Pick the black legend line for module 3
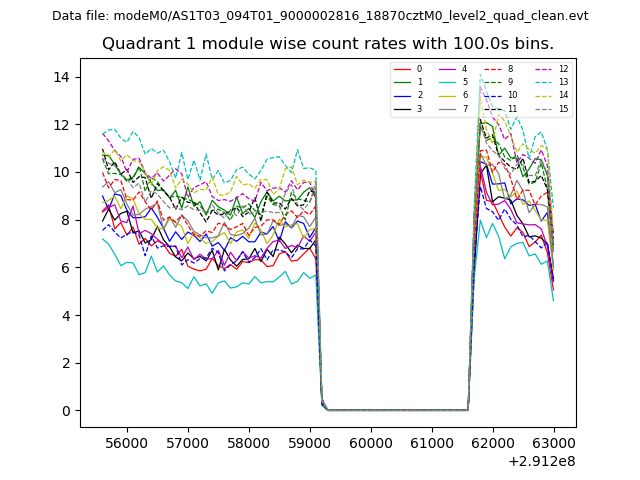The image size is (640, 480). (402, 108)
